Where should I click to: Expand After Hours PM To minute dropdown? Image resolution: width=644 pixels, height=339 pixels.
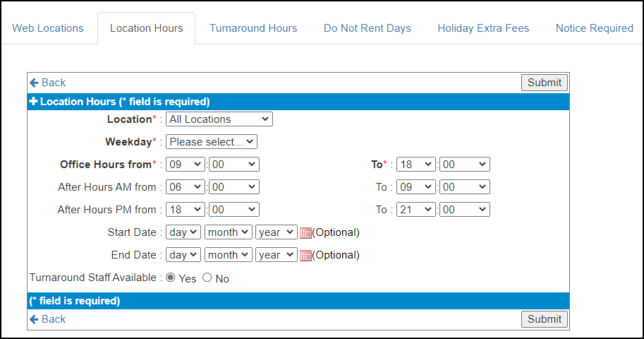(463, 210)
